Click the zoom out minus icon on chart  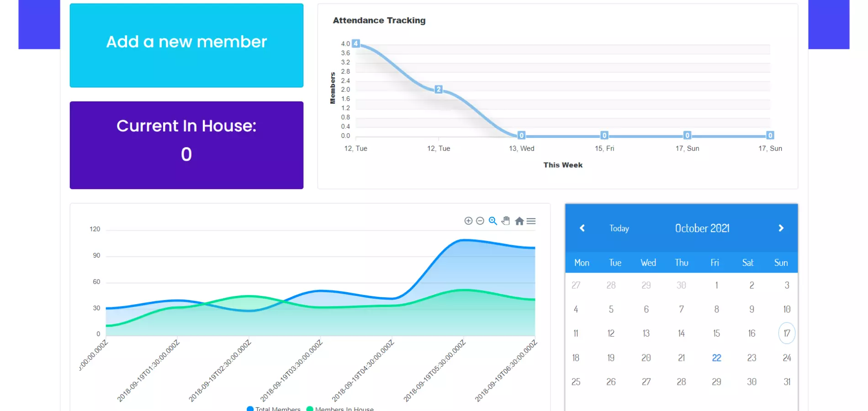click(x=480, y=221)
